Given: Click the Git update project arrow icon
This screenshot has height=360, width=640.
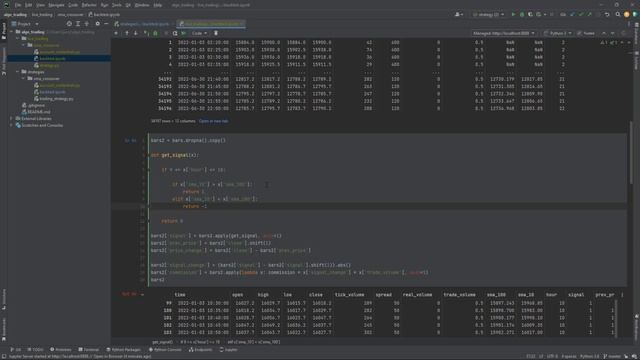Looking at the screenshot, I should 572,14.
